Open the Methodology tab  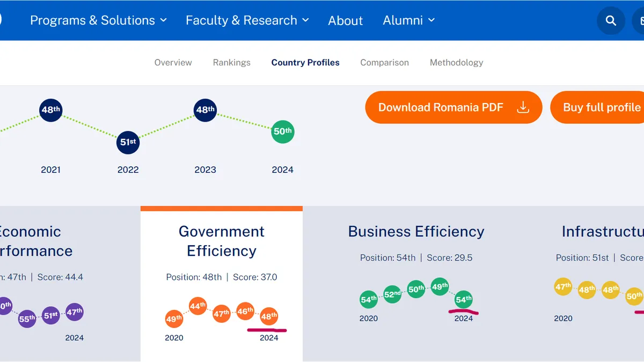click(456, 63)
